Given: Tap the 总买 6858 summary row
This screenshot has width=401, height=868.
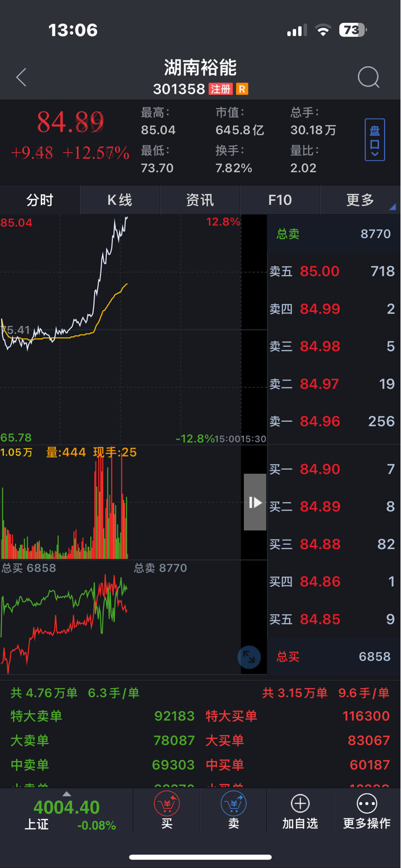Looking at the screenshot, I should tap(334, 656).
